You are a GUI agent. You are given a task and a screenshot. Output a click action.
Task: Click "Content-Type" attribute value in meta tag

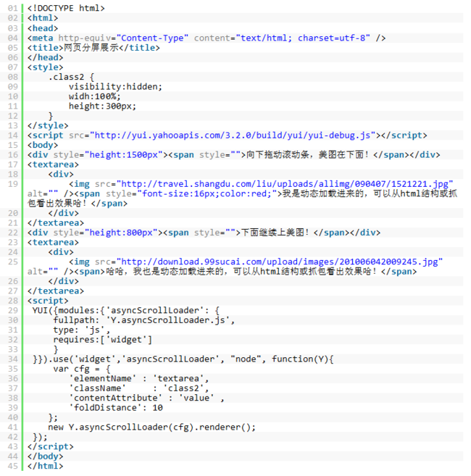152,38
